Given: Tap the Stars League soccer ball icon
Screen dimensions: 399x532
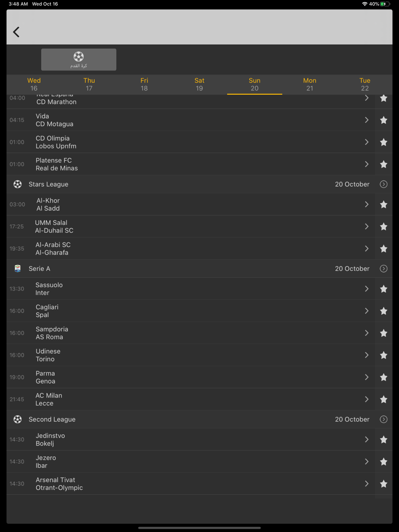Looking at the screenshot, I should 18,184.
